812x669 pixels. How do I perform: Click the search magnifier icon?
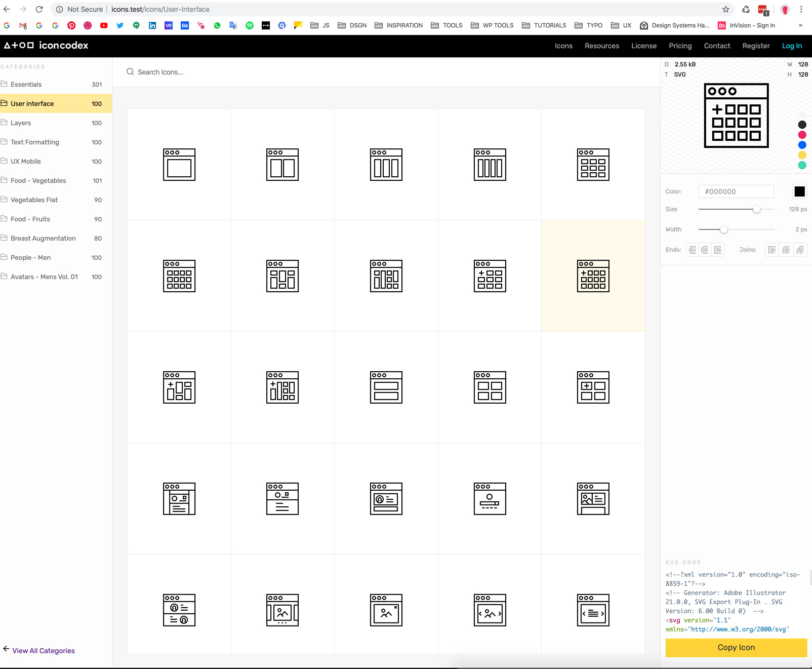coord(130,72)
